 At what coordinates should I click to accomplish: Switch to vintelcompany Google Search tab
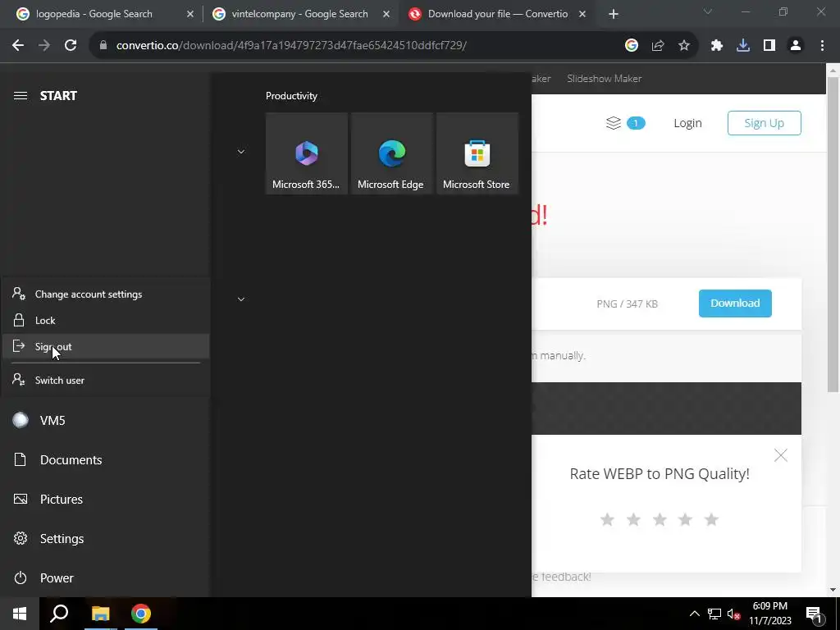[x=300, y=14]
